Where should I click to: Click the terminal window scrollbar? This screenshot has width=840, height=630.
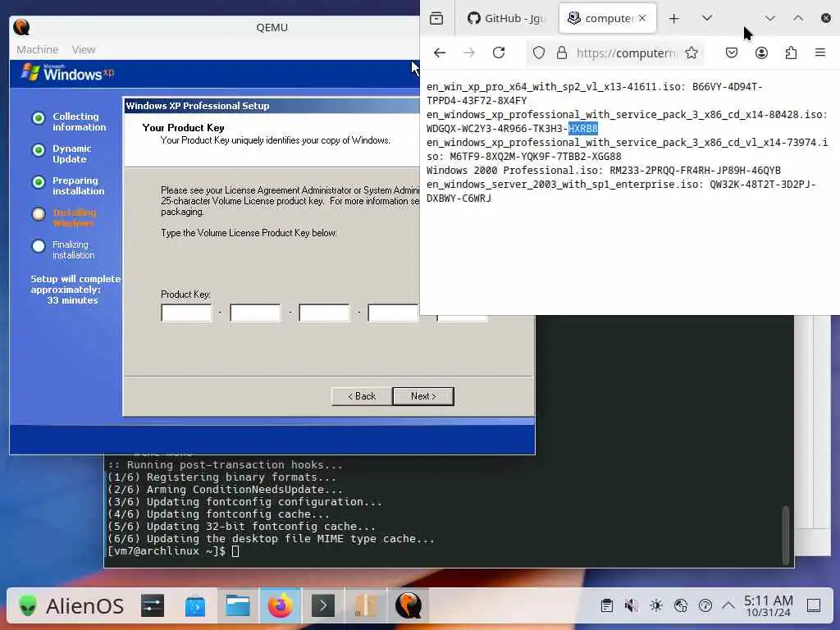click(786, 535)
